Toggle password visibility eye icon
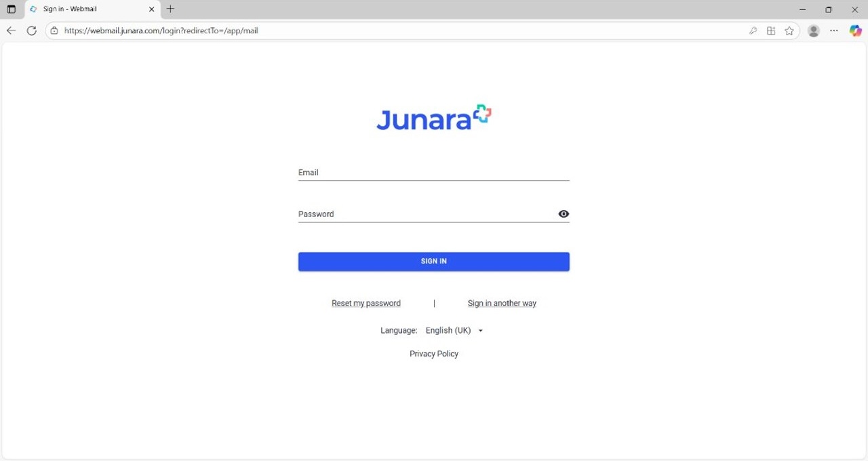Image resolution: width=868 pixels, height=461 pixels. (x=564, y=214)
